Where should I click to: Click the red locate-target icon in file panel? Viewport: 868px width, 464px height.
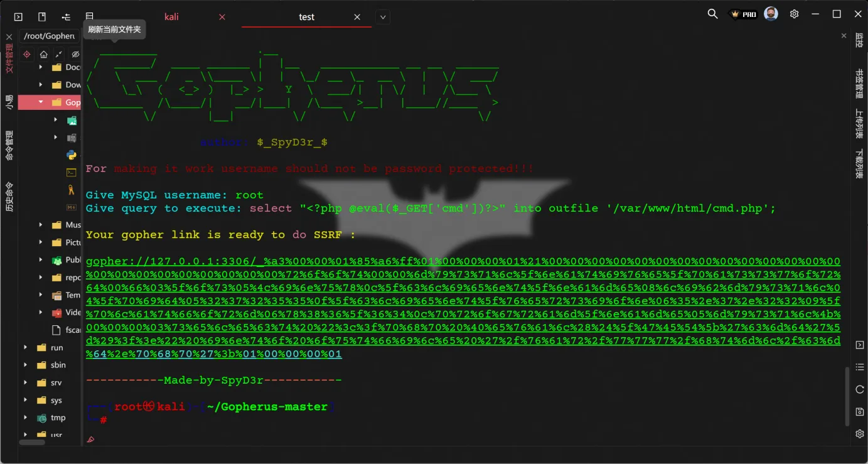point(26,55)
